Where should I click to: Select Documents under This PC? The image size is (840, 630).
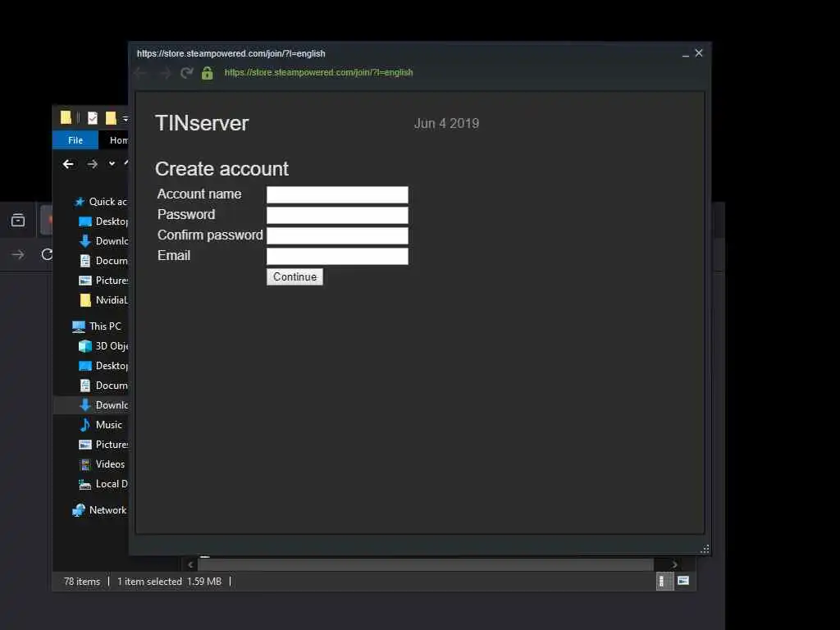click(103, 386)
